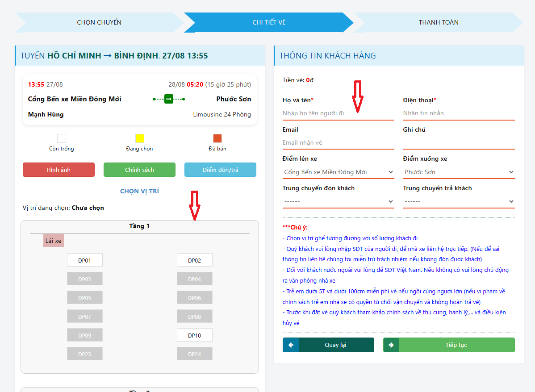Image resolution: width=535 pixels, height=392 pixels.
Task: Expand Trung chuyển đón khách dropdown
Action: click(x=338, y=201)
